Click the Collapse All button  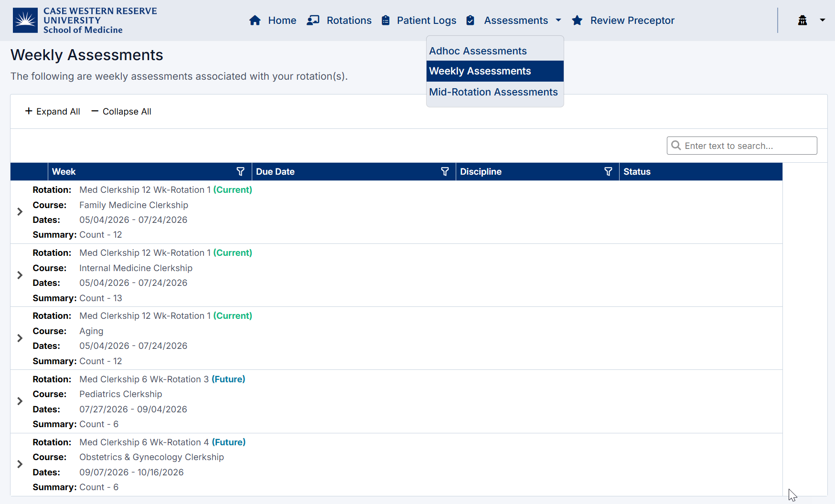click(x=121, y=112)
